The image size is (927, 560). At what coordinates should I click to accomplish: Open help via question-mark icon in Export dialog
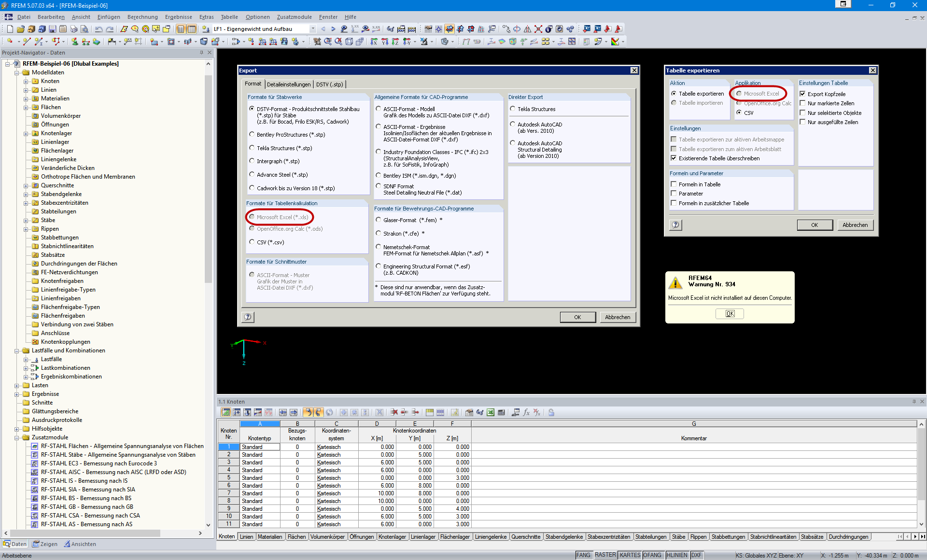[x=248, y=317]
